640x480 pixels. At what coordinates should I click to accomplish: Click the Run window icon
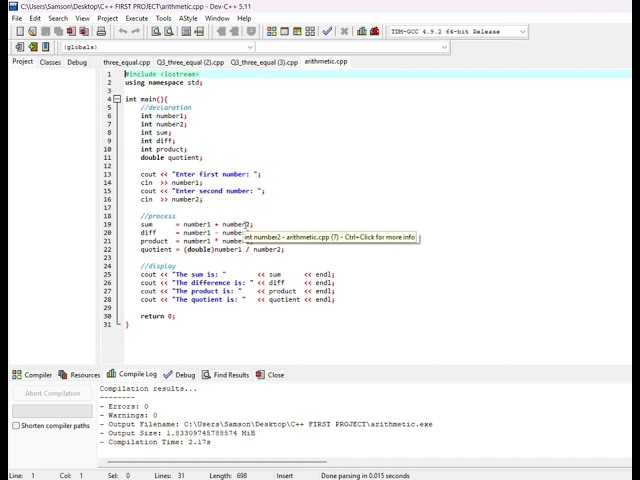point(284,31)
